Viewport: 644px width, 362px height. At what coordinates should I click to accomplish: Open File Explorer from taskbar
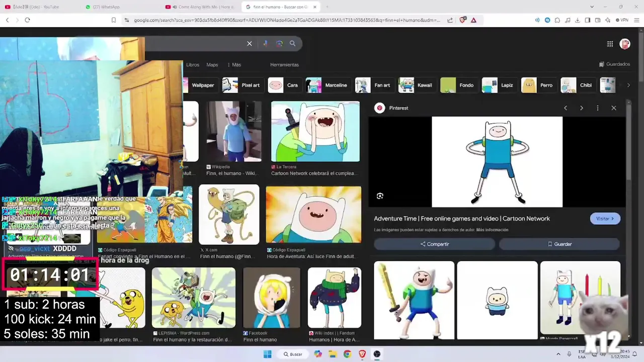tap(333, 354)
